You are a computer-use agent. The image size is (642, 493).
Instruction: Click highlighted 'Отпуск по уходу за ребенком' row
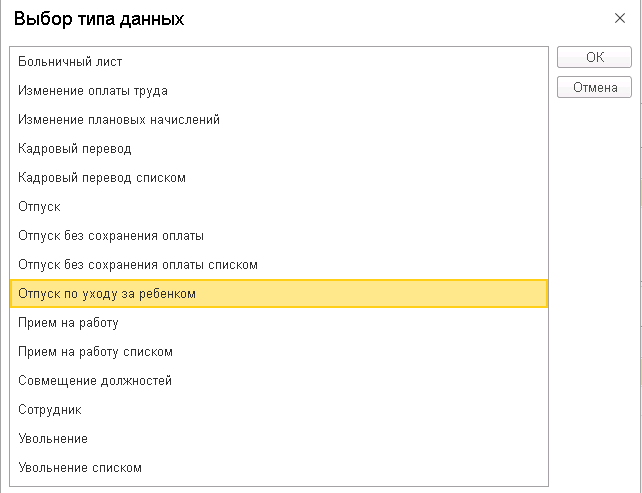coord(108,294)
